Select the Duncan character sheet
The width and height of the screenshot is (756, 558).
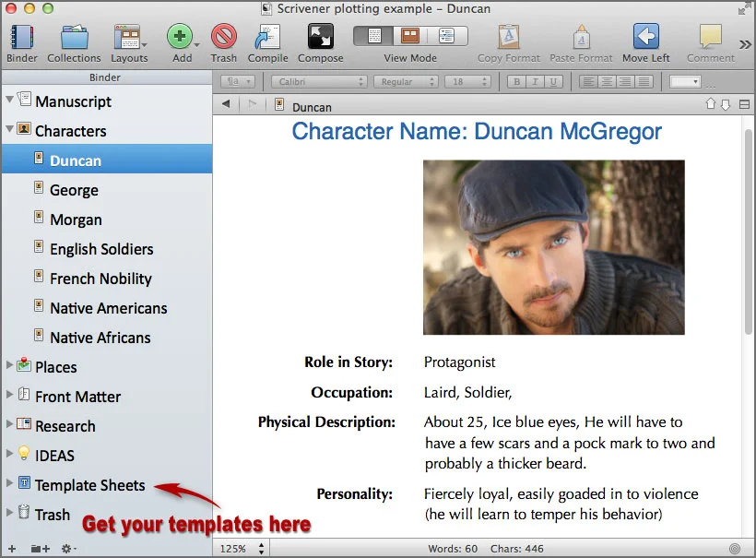coord(107,159)
